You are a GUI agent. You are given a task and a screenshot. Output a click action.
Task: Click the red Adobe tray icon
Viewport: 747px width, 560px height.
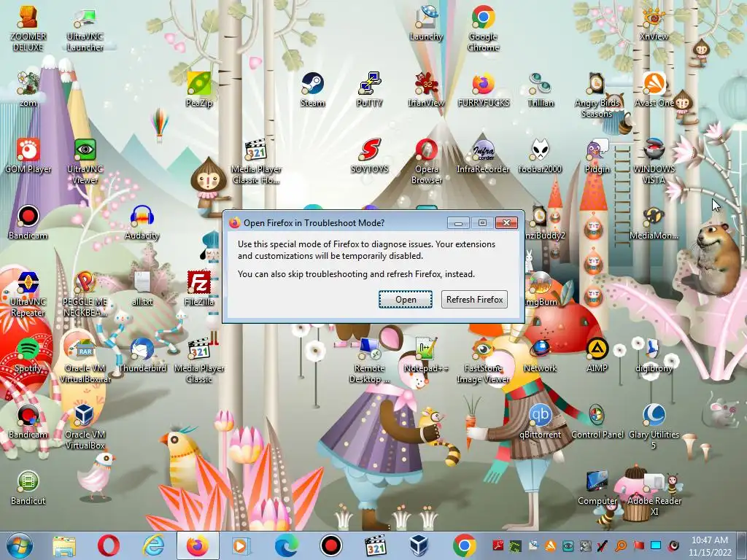pos(498,545)
